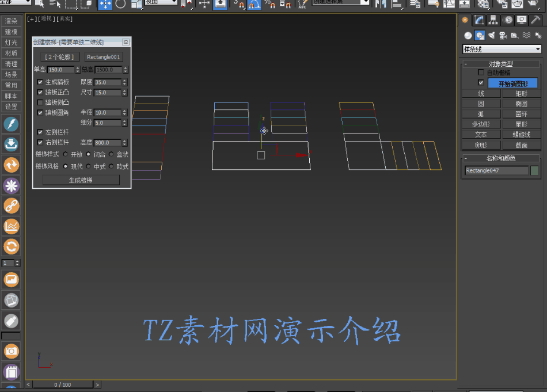Click the object color swatch beside Rectangle047

535,170
